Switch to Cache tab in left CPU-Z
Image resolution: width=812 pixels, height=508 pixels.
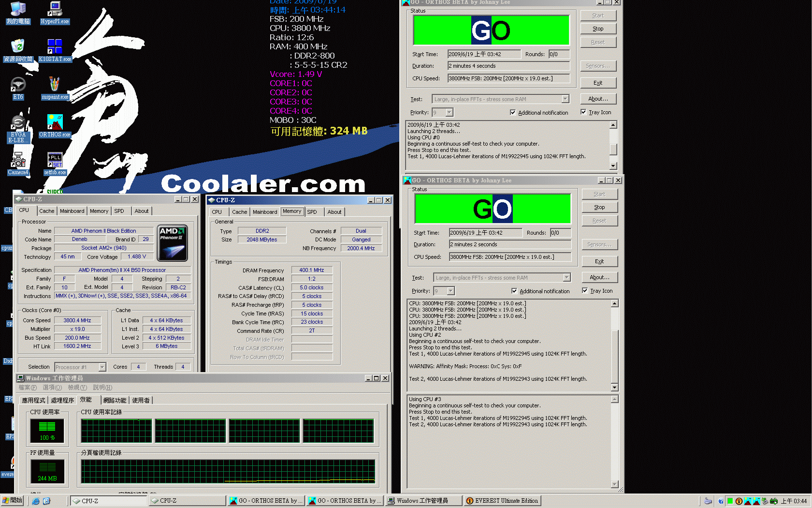(x=47, y=211)
